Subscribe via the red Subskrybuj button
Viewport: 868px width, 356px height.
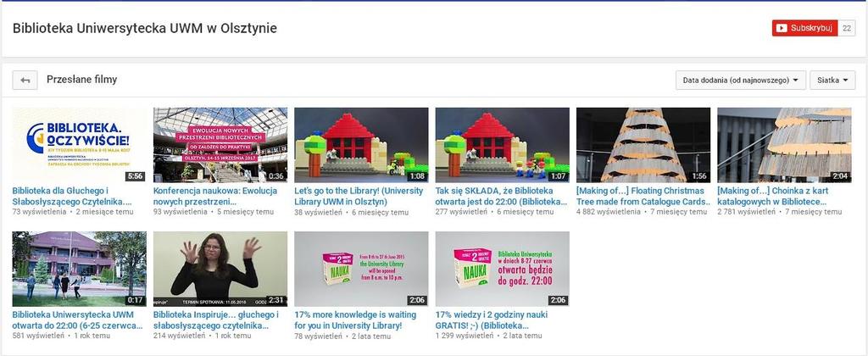pyautogui.click(x=805, y=28)
